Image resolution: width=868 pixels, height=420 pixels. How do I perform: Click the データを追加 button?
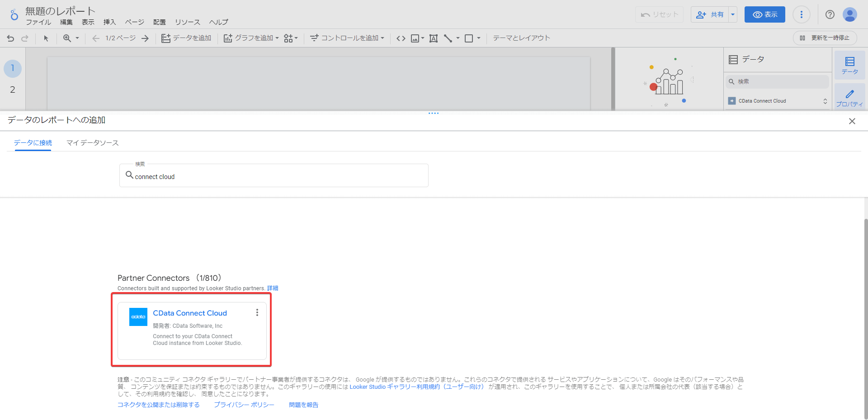186,38
